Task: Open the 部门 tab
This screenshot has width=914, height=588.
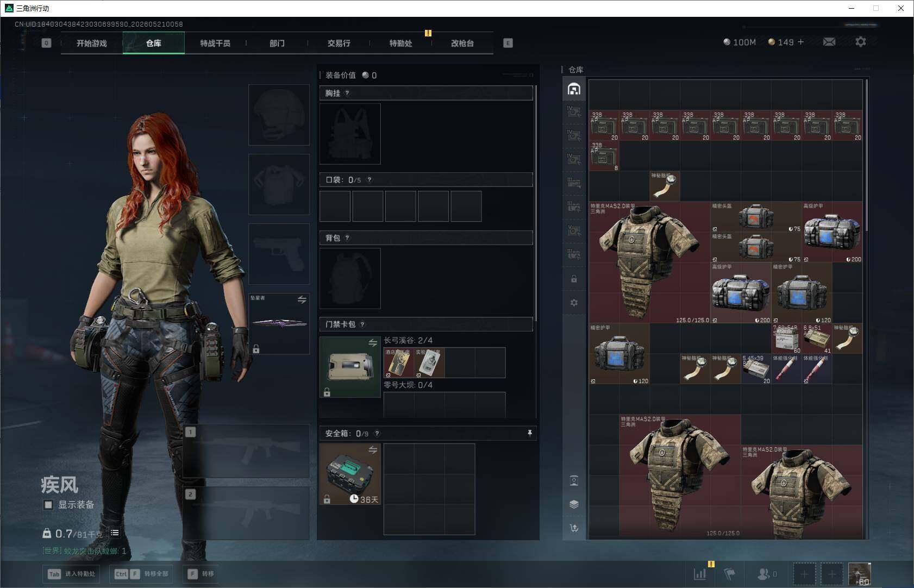Action: 277,43
